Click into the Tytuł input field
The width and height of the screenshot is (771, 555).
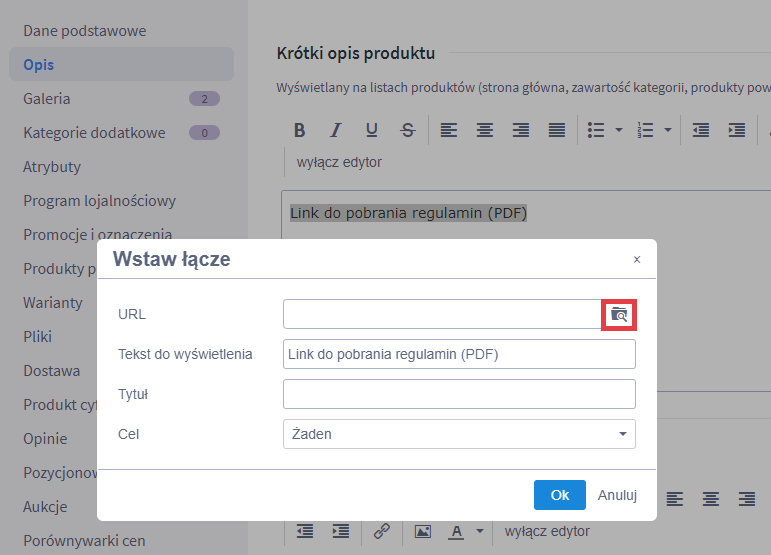click(x=459, y=394)
